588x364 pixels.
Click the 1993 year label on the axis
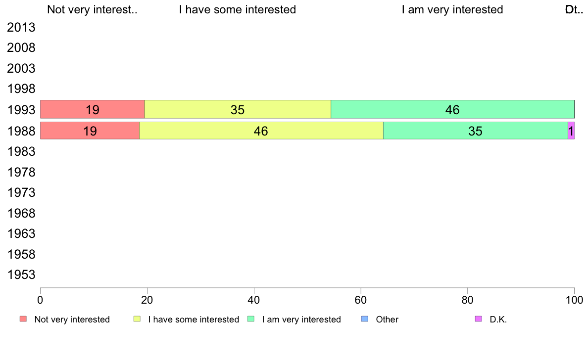[21, 110]
